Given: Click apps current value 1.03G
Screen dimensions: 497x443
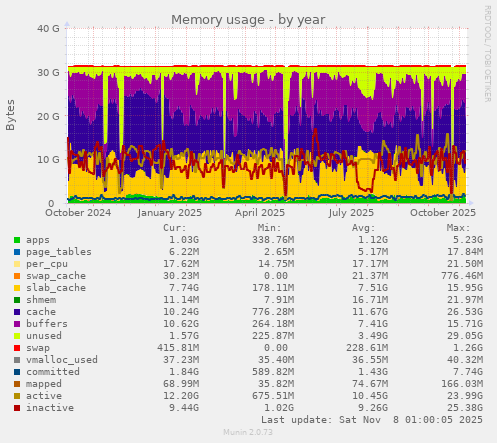Looking at the screenshot, I should (184, 240).
